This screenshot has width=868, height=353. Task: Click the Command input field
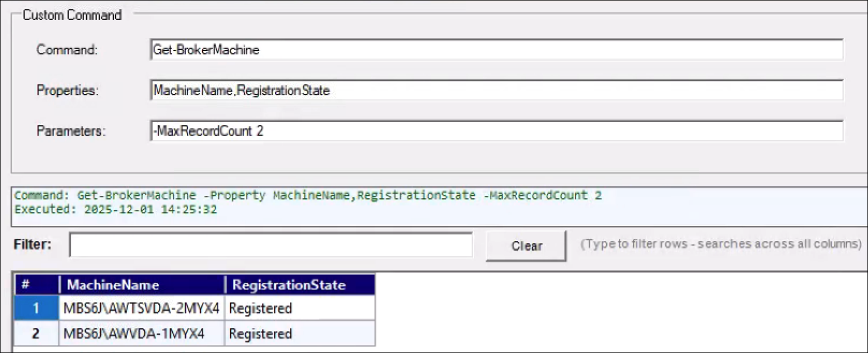497,50
